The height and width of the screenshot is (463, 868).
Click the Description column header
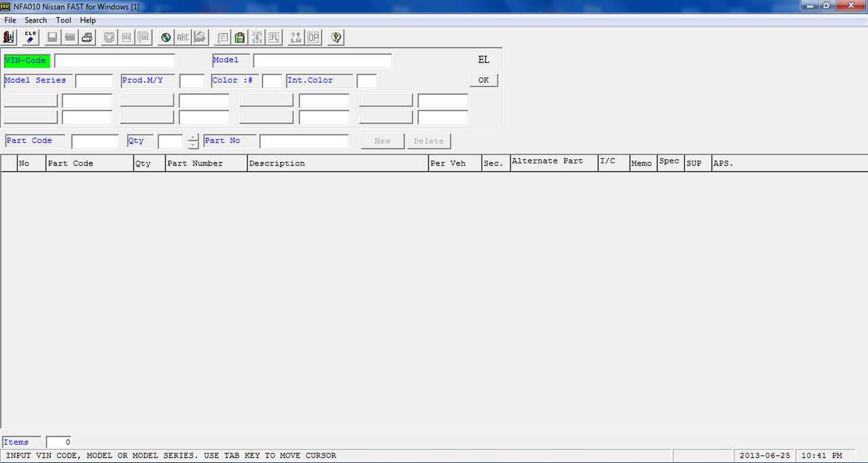click(x=337, y=163)
